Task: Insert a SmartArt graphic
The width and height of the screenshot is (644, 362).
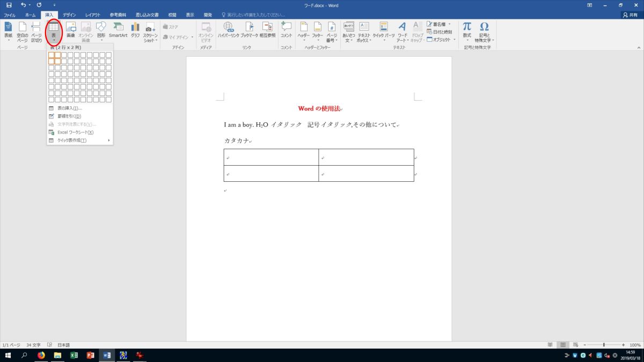Action: (118, 29)
